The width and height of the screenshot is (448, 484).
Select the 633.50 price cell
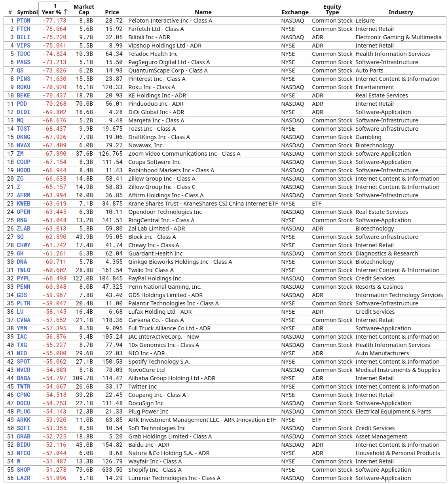[x=112, y=470]
